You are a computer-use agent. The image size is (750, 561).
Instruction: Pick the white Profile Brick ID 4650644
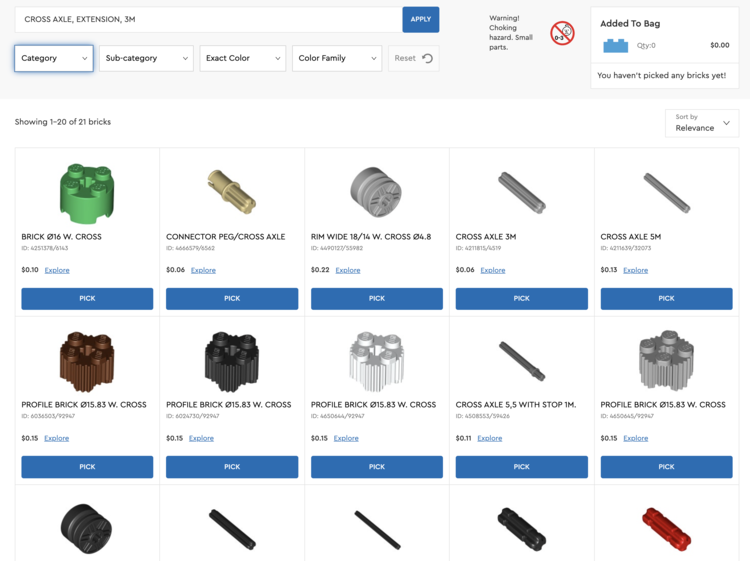(x=377, y=467)
